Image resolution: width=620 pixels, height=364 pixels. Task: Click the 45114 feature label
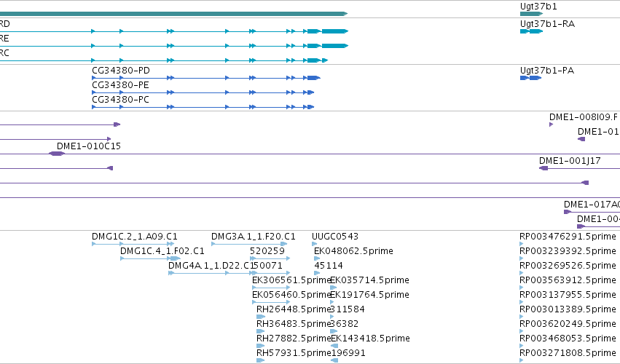click(x=328, y=266)
